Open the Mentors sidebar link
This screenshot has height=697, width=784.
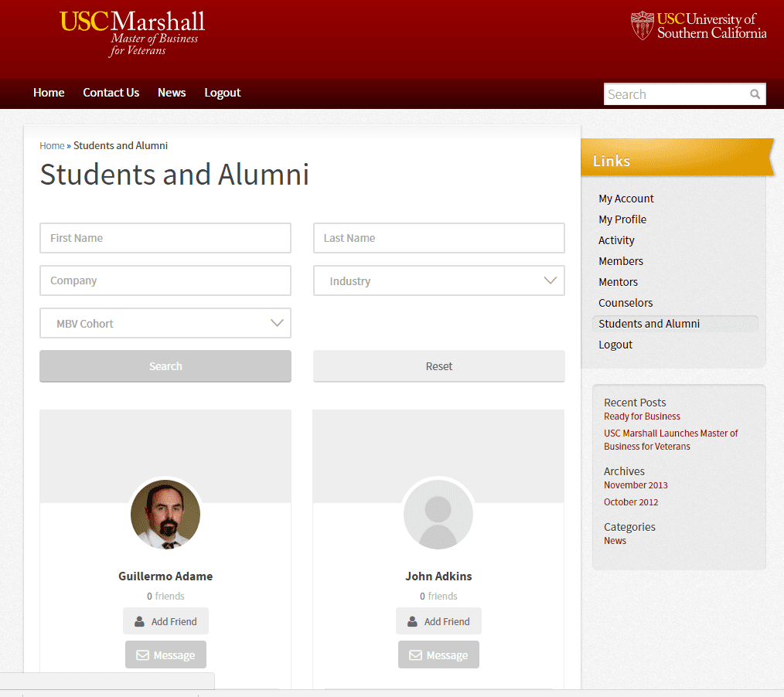[618, 282]
